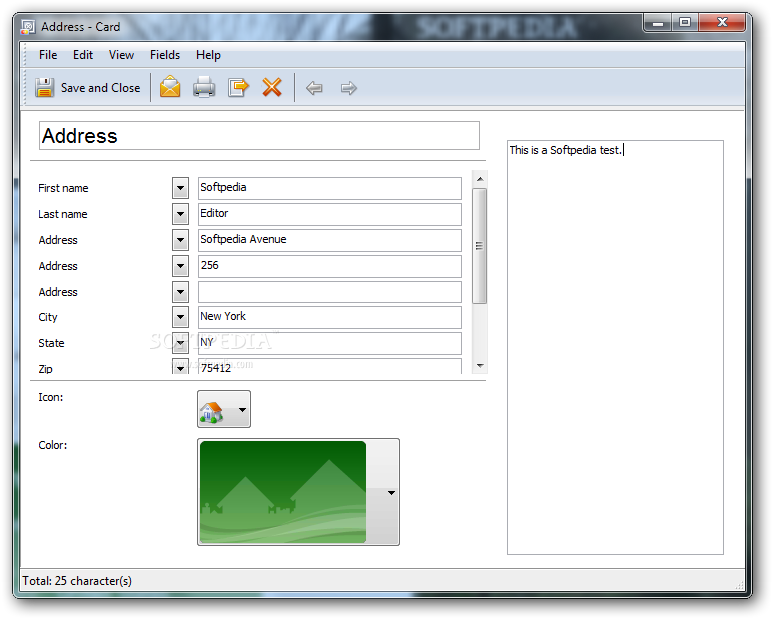
Task: Click the fields list scroll down arrow
Action: [x=480, y=366]
